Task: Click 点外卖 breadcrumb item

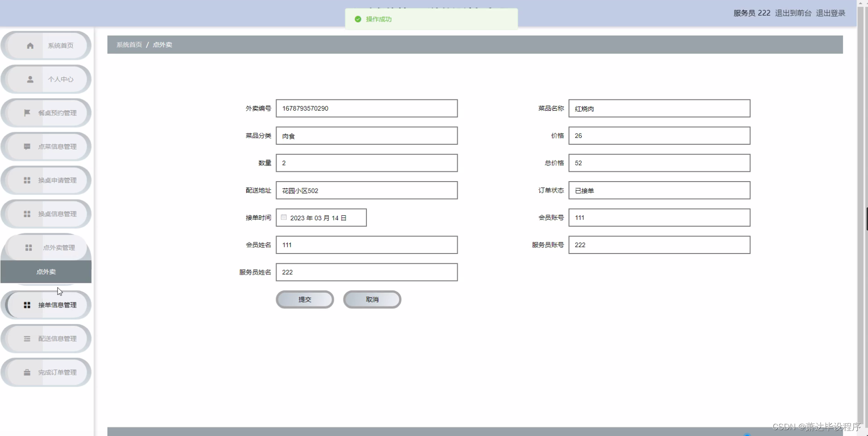Action: pyautogui.click(x=162, y=45)
